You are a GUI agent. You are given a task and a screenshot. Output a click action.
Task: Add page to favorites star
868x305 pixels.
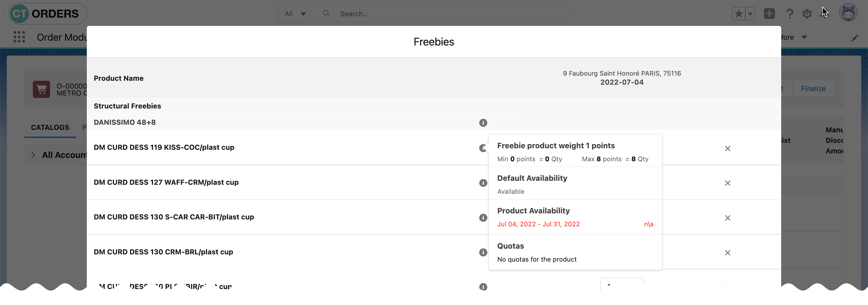pos(739,14)
